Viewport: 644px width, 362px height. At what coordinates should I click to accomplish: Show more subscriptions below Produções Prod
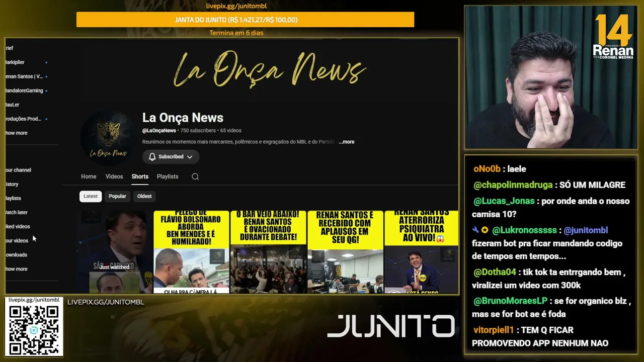coord(17,133)
